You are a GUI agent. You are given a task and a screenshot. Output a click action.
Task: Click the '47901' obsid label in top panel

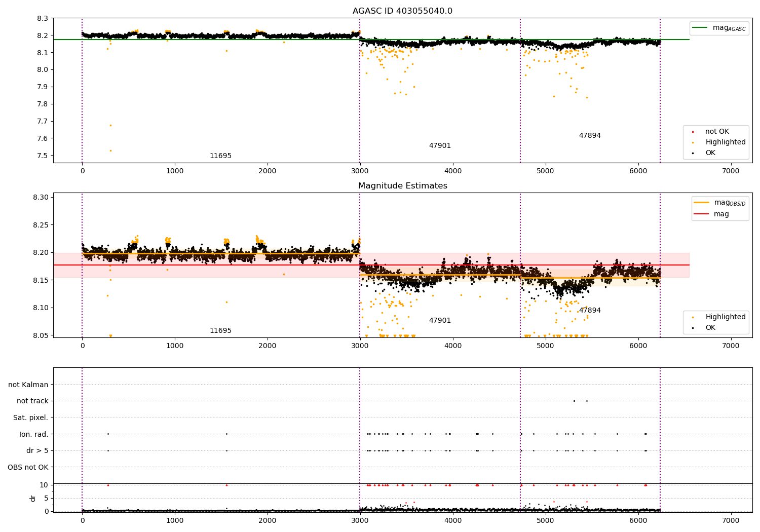click(440, 146)
